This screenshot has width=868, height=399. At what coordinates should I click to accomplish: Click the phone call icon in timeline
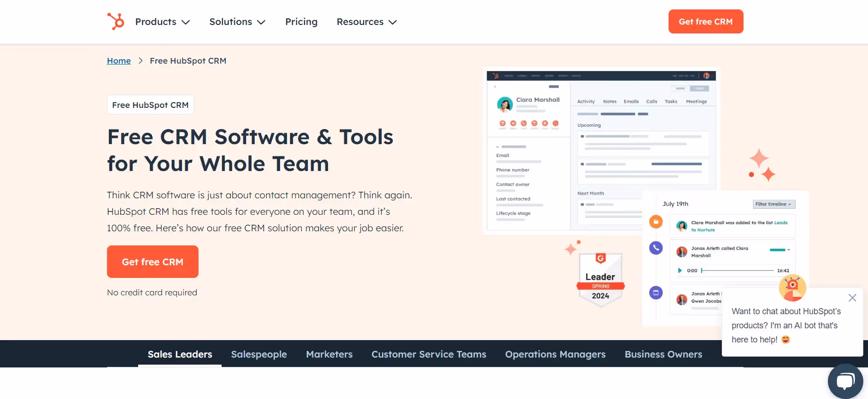coord(656,248)
